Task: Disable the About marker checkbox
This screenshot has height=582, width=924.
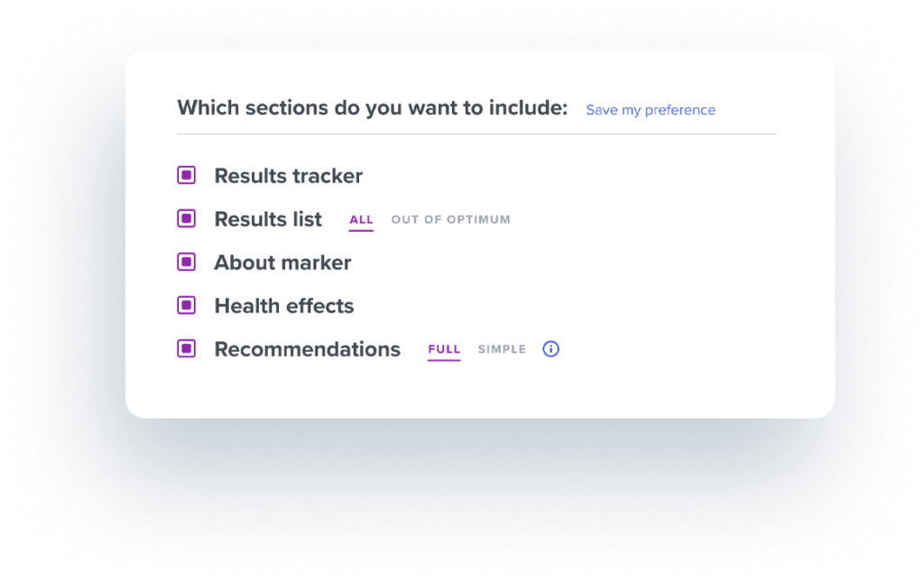Action: point(186,262)
